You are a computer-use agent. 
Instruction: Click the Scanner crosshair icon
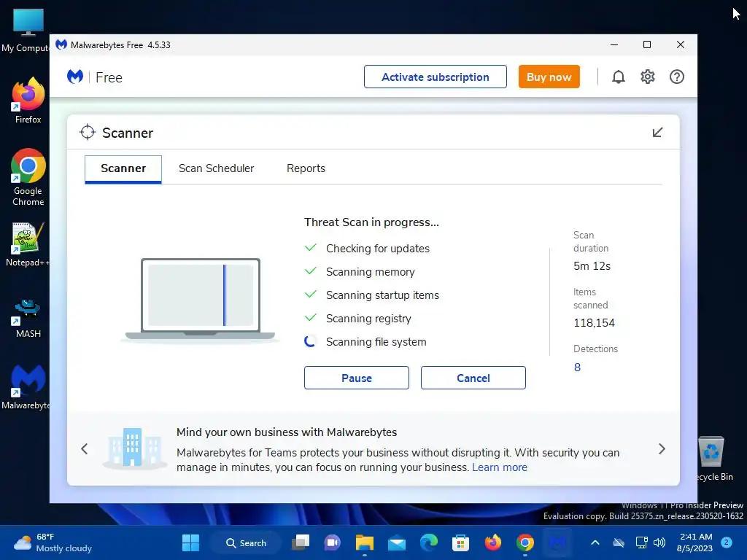point(88,133)
